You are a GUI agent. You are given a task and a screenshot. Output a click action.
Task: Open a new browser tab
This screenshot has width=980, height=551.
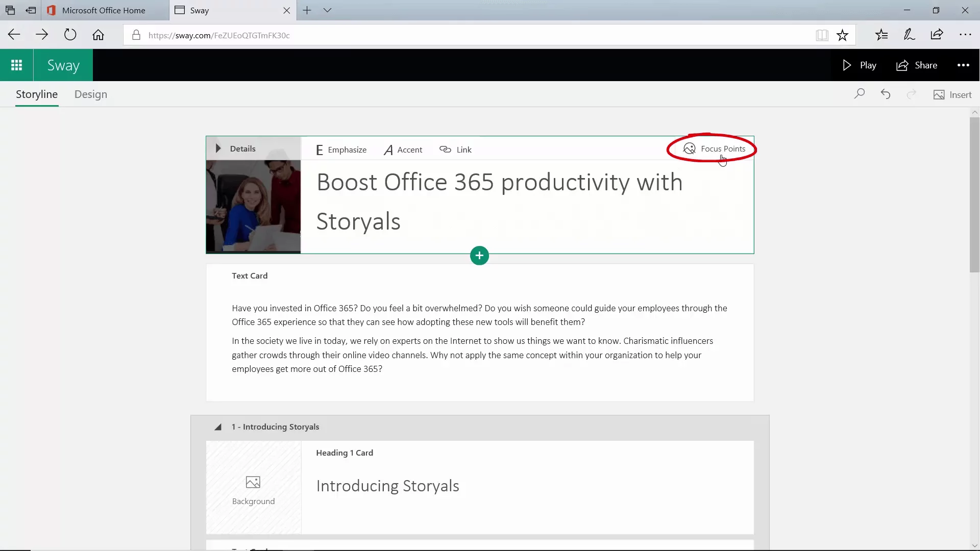(x=307, y=10)
